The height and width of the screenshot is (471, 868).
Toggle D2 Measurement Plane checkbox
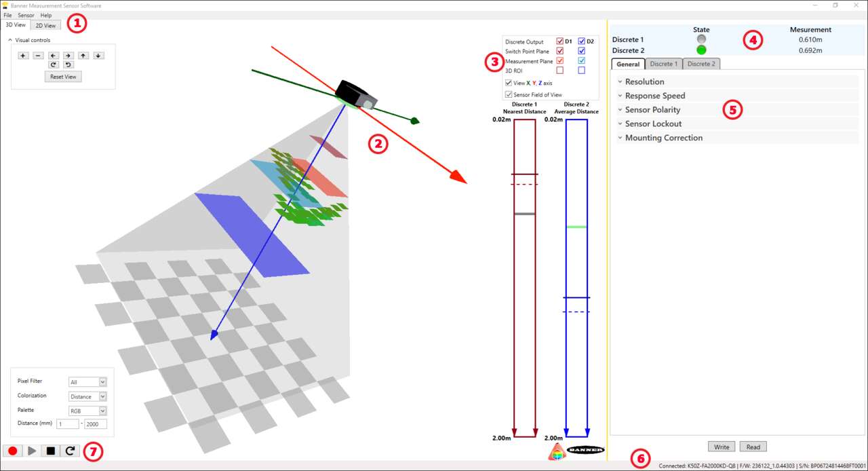coord(581,60)
